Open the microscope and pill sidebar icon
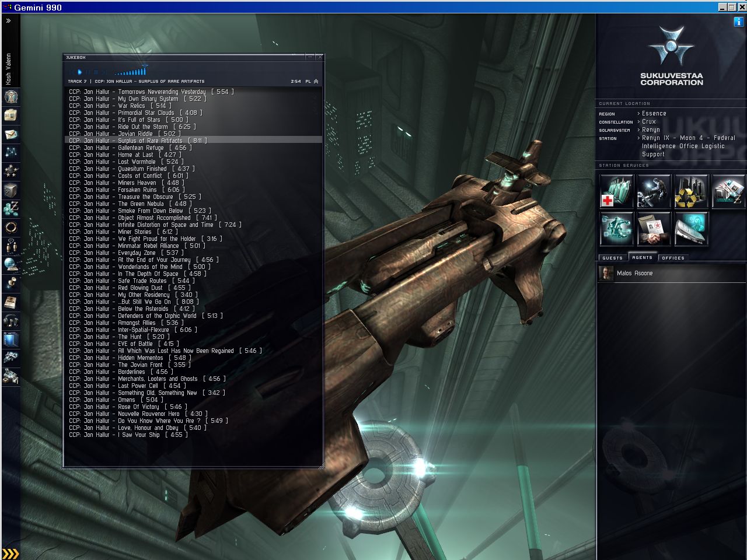The width and height of the screenshot is (747, 560). 11,283
